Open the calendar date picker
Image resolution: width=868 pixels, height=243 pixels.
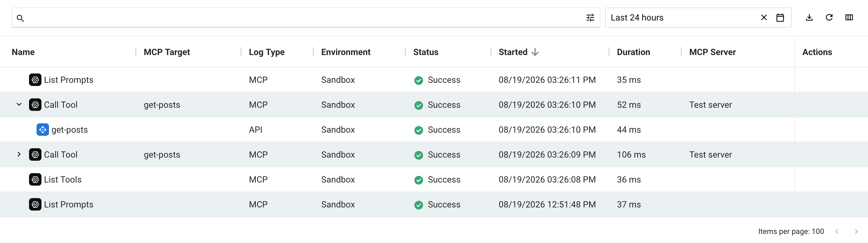point(780,18)
